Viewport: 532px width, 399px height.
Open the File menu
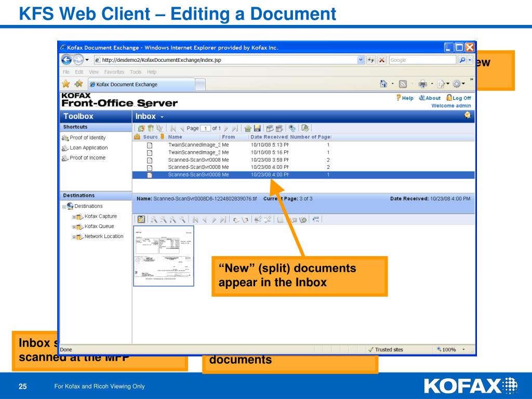click(66, 72)
